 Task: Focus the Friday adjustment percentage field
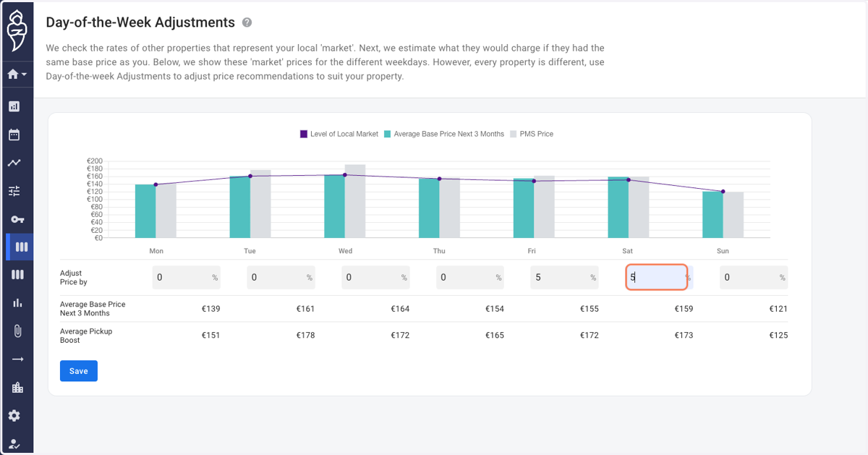pyautogui.click(x=565, y=277)
